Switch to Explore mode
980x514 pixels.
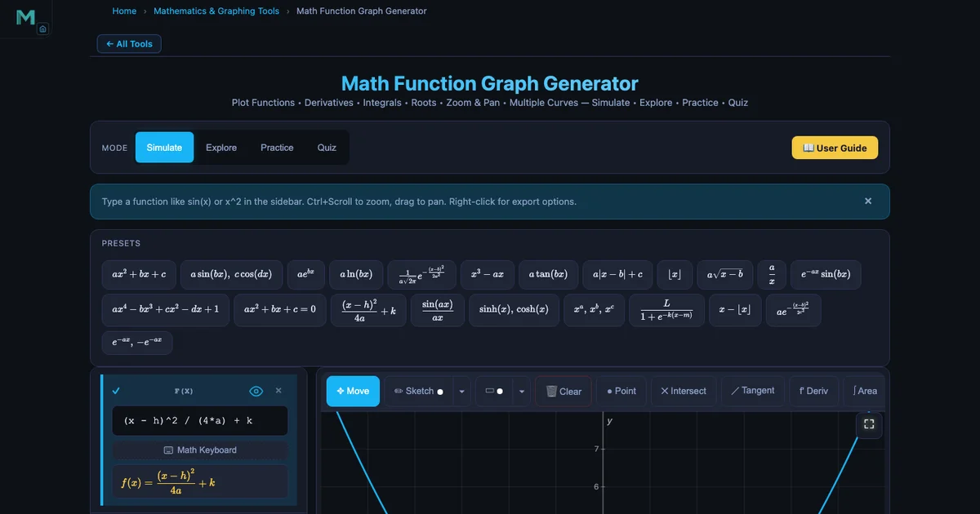221,148
